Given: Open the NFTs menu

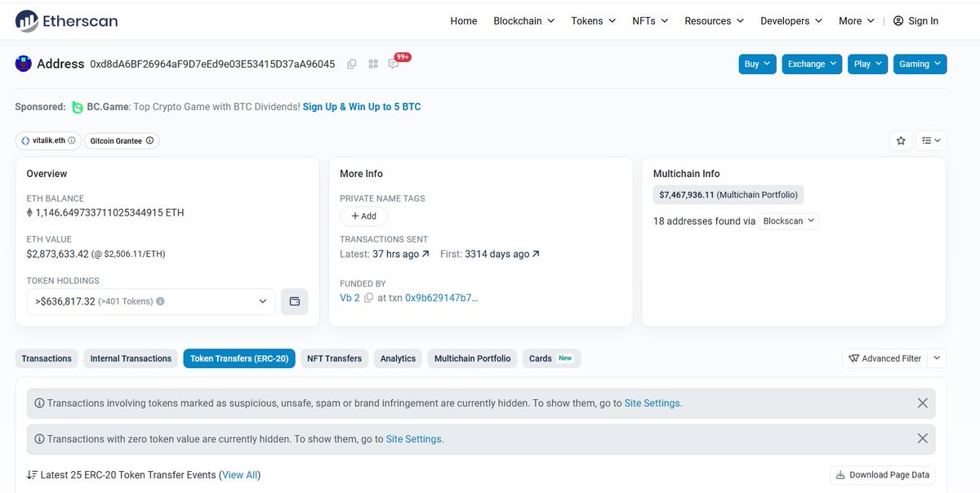Looking at the screenshot, I should click(650, 20).
